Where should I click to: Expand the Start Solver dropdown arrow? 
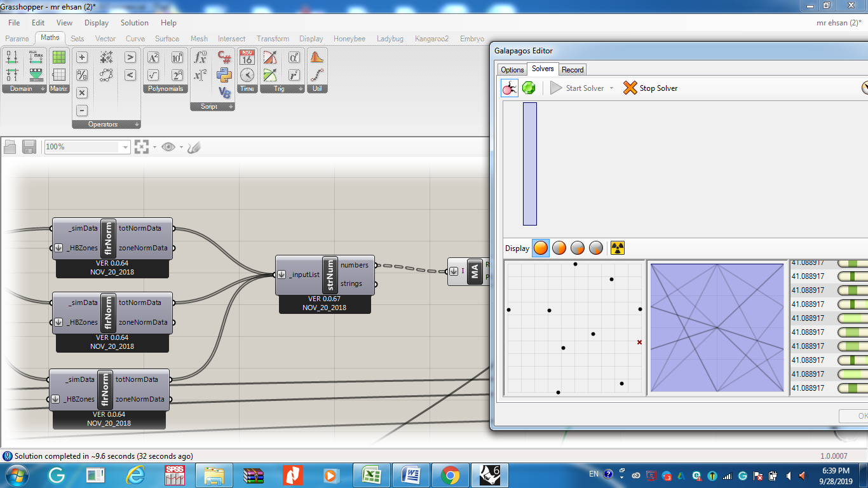[611, 88]
